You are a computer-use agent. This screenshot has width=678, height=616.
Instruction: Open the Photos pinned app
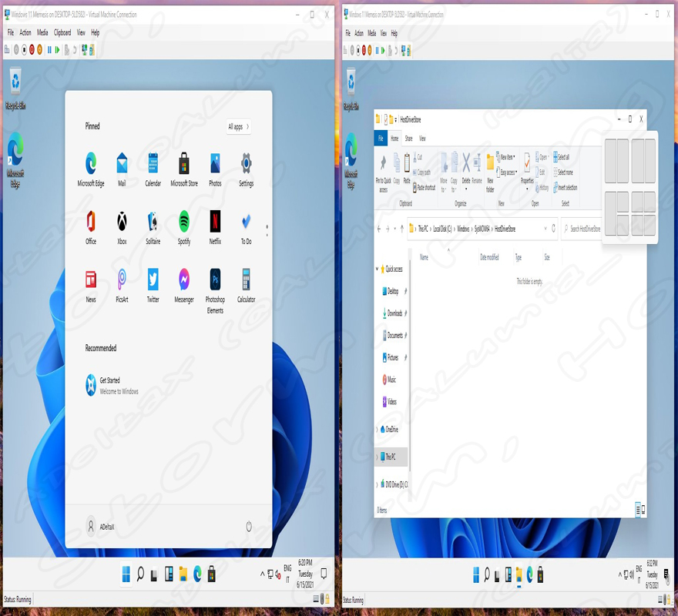215,169
